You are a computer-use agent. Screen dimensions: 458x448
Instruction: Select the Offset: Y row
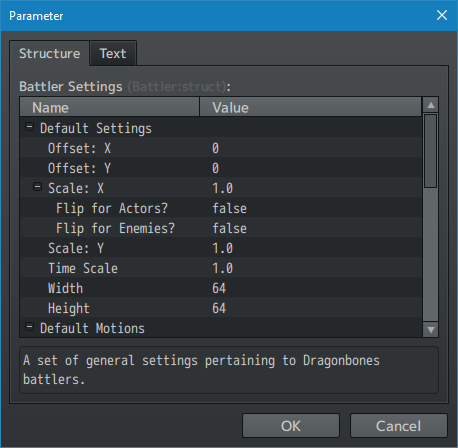pyautogui.click(x=221, y=168)
